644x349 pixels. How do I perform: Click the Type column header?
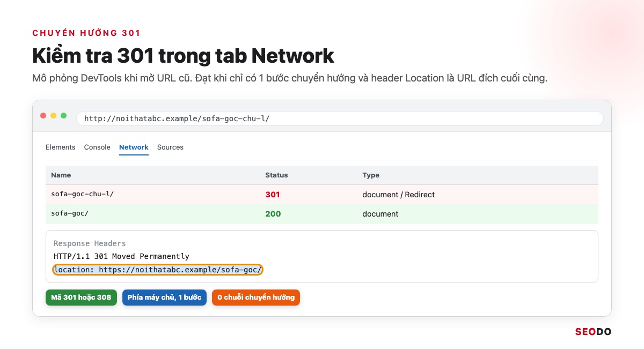click(x=371, y=175)
